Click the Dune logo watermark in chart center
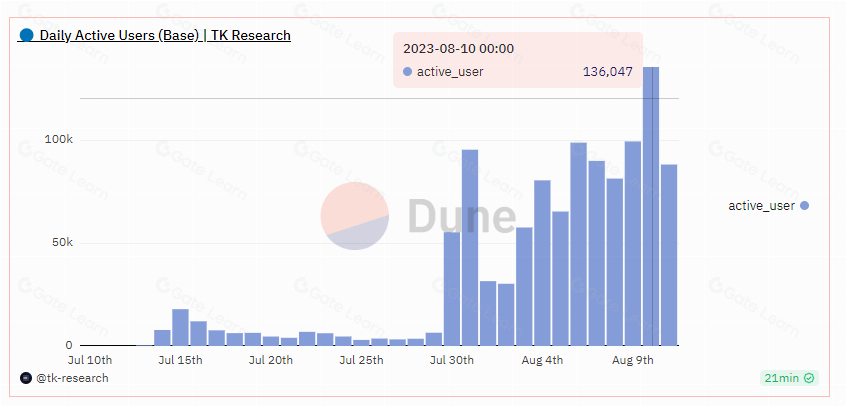Screen dimensions: 846x406 pos(418,215)
